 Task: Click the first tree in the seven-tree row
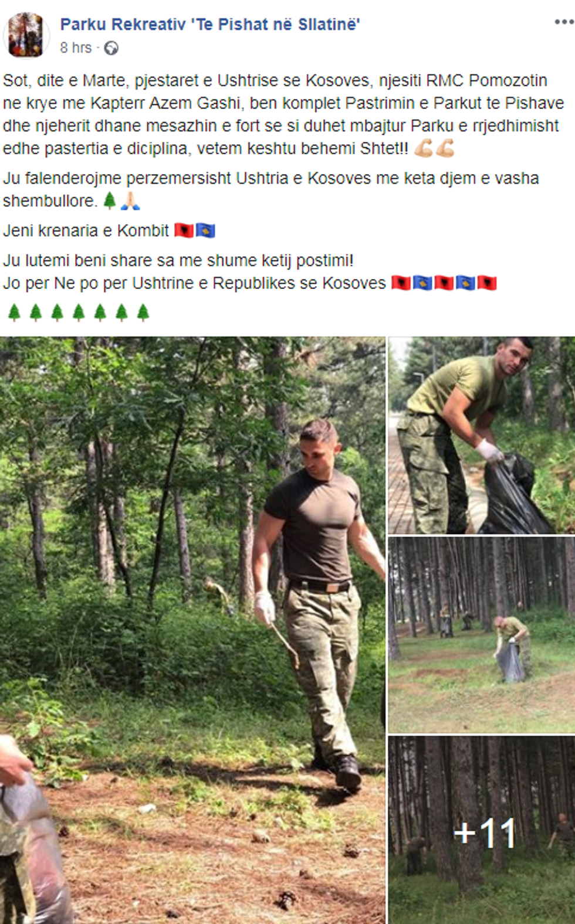14,312
